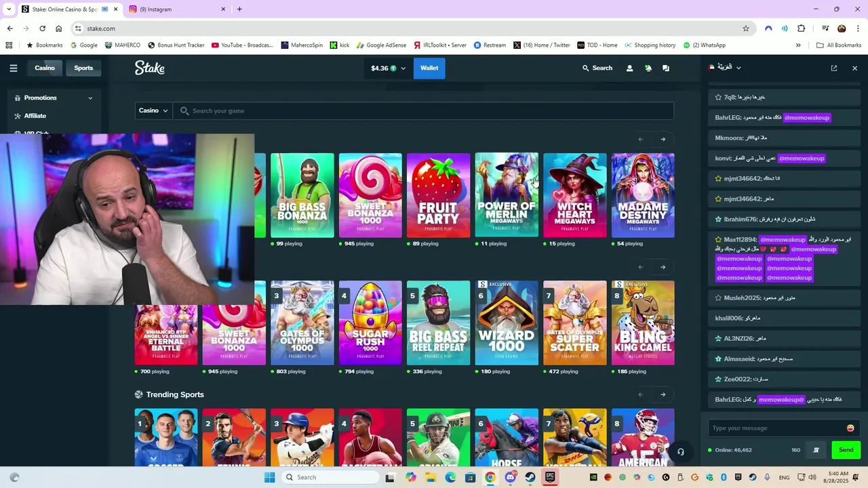Open Windows Start menu
Image resolution: width=868 pixels, height=488 pixels.
(269, 477)
